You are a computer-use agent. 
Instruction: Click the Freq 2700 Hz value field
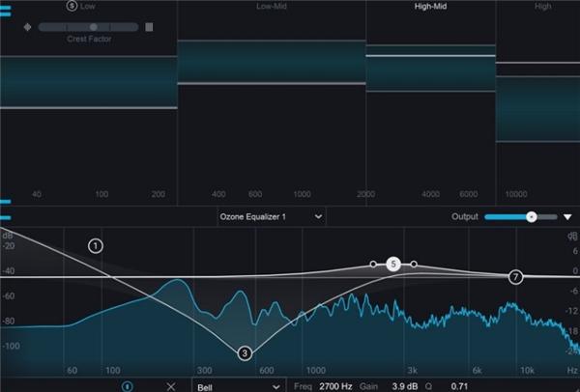coord(335,386)
